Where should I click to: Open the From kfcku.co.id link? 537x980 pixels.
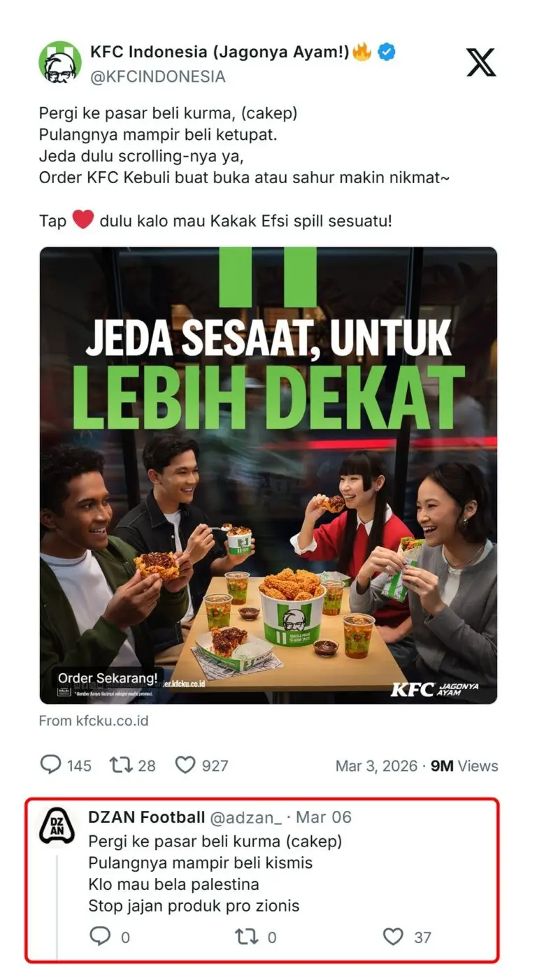[94, 720]
